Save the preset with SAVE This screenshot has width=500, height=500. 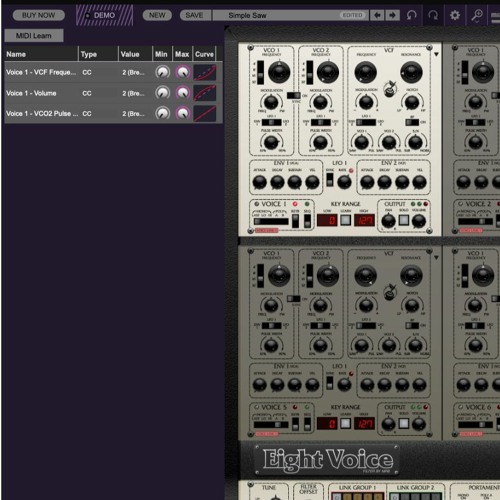[x=195, y=15]
